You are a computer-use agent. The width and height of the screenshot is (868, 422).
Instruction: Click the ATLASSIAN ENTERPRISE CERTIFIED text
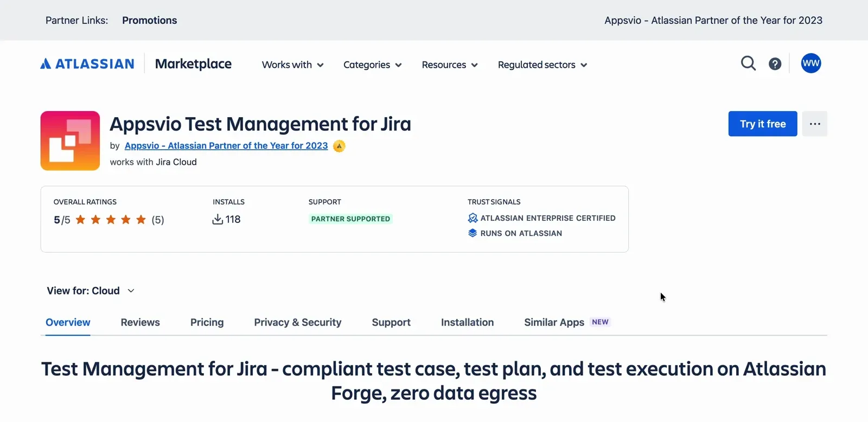pyautogui.click(x=548, y=218)
